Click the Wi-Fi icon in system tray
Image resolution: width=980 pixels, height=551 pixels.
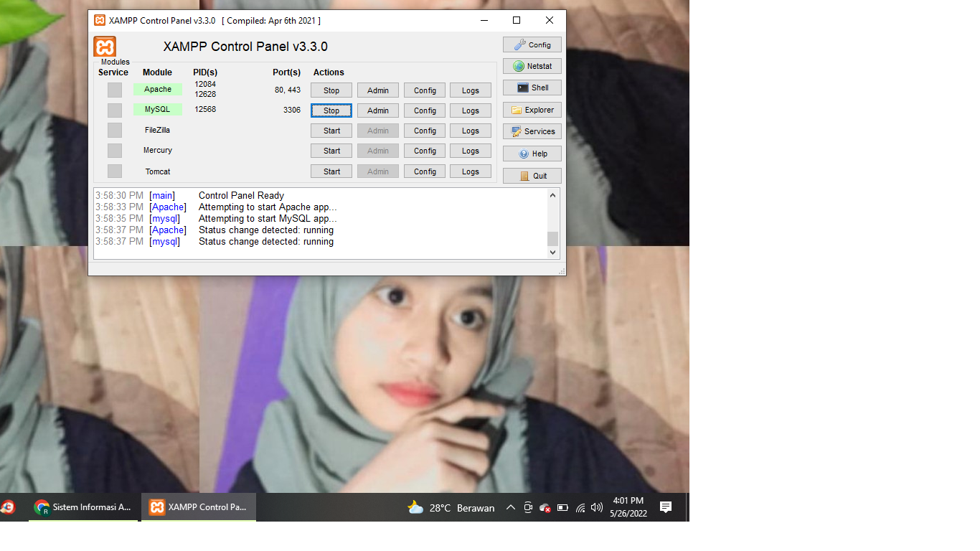coord(580,507)
